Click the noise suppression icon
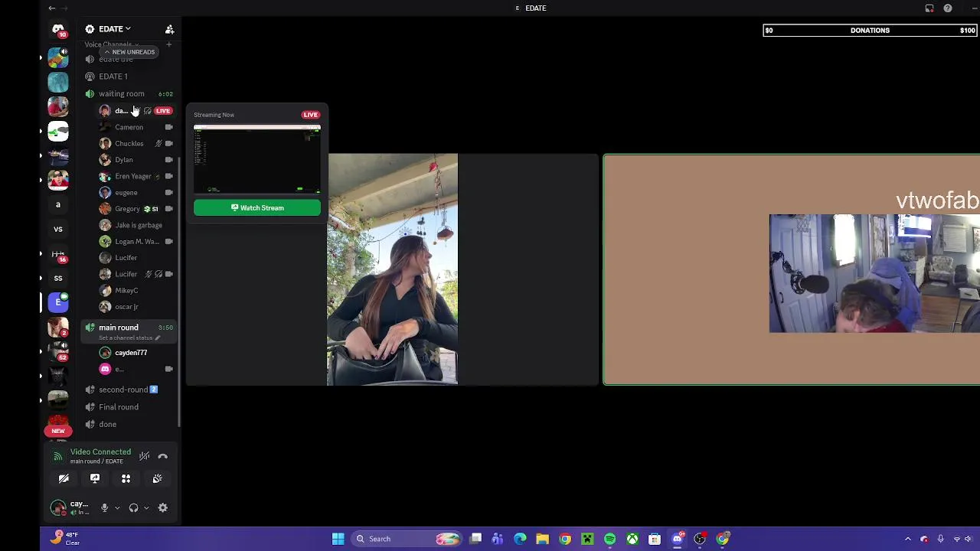 (x=144, y=456)
